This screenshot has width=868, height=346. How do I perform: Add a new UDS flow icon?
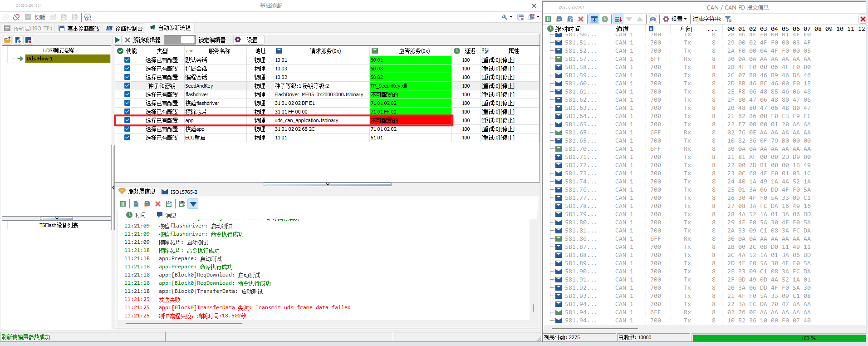click(18, 40)
